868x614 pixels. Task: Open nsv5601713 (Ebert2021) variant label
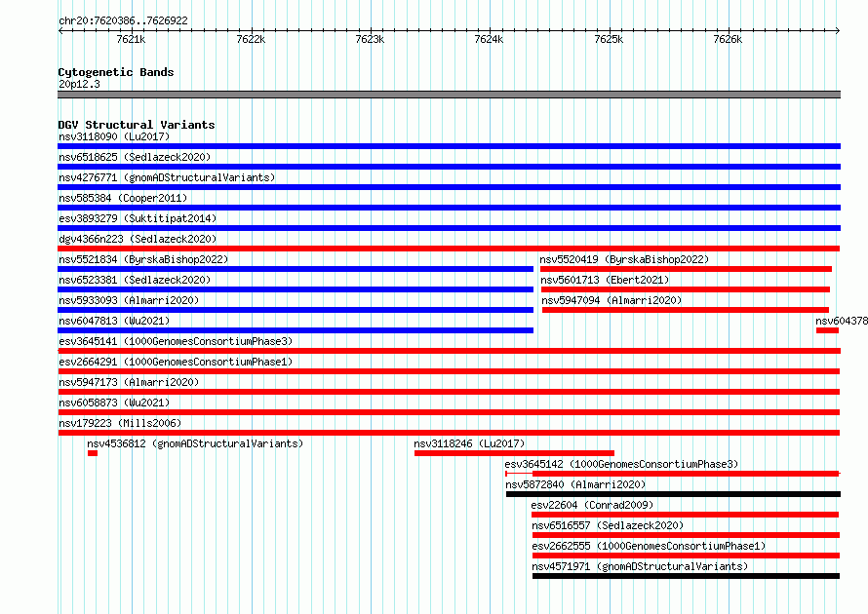[x=605, y=280]
